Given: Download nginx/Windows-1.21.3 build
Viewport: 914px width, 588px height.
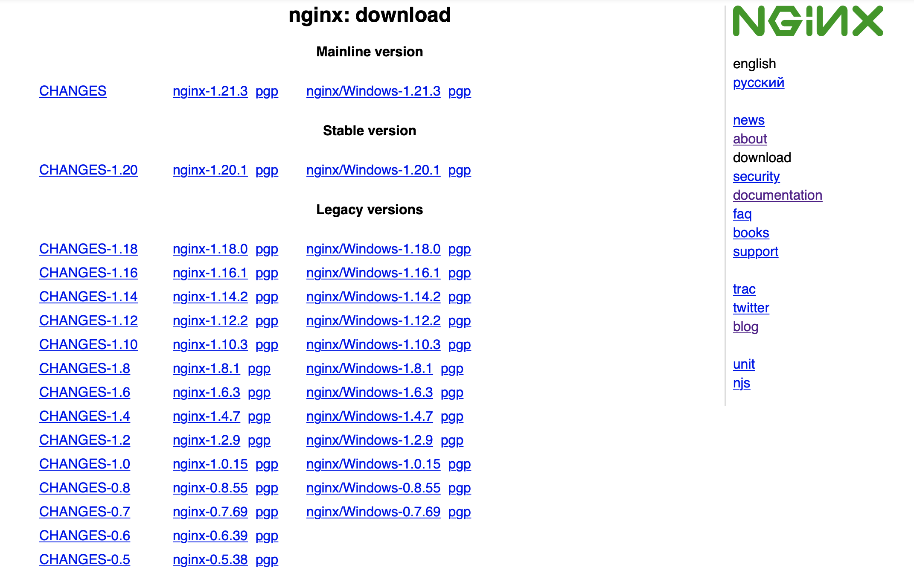Looking at the screenshot, I should [x=373, y=91].
